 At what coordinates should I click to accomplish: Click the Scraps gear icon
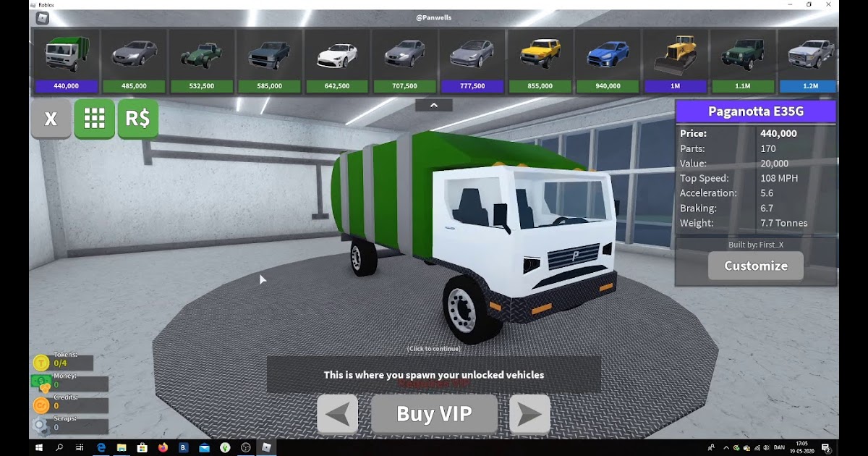[x=41, y=426]
